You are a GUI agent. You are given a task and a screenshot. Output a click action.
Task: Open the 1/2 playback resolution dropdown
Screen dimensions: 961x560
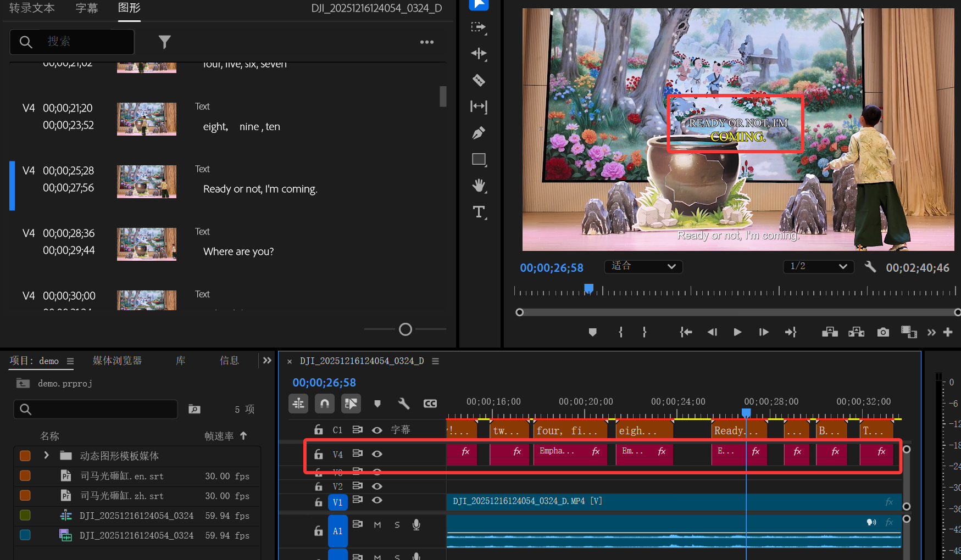tap(818, 266)
